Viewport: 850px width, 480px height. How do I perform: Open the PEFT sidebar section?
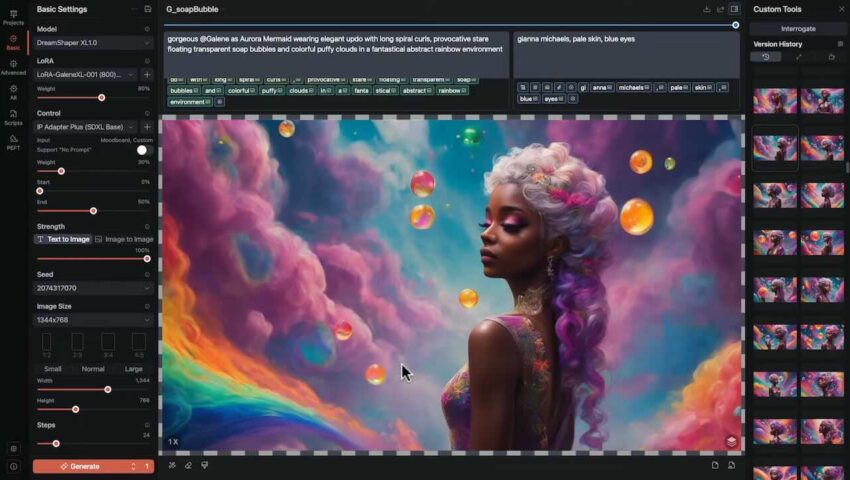(13, 142)
